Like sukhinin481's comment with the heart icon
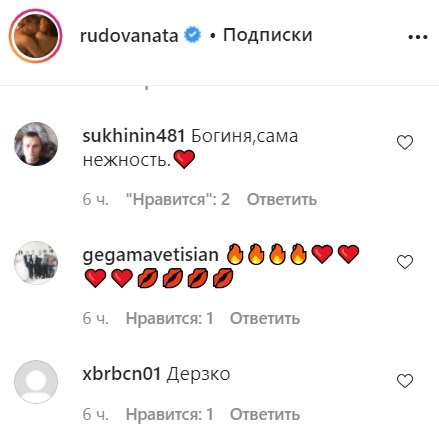This screenshot has width=439, height=448. coord(405,143)
